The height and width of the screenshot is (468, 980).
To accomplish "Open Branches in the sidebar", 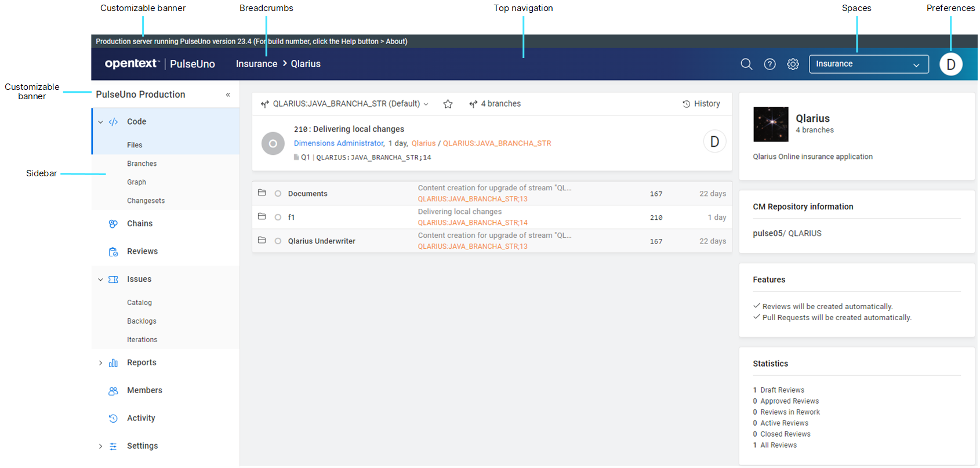I will click(141, 164).
